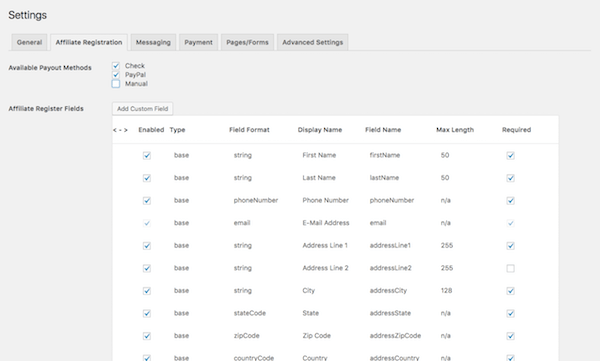Viewport: 600px width, 361px height.
Task: Click the '< - >' reorder column header
Action: pyautogui.click(x=120, y=130)
